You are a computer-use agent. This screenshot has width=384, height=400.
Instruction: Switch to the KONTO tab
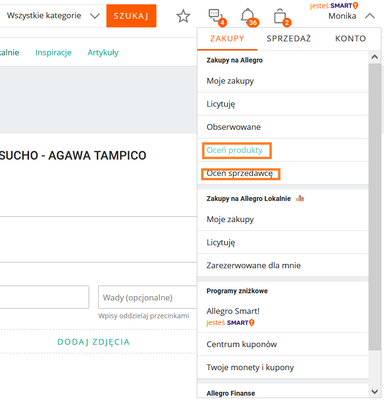350,39
